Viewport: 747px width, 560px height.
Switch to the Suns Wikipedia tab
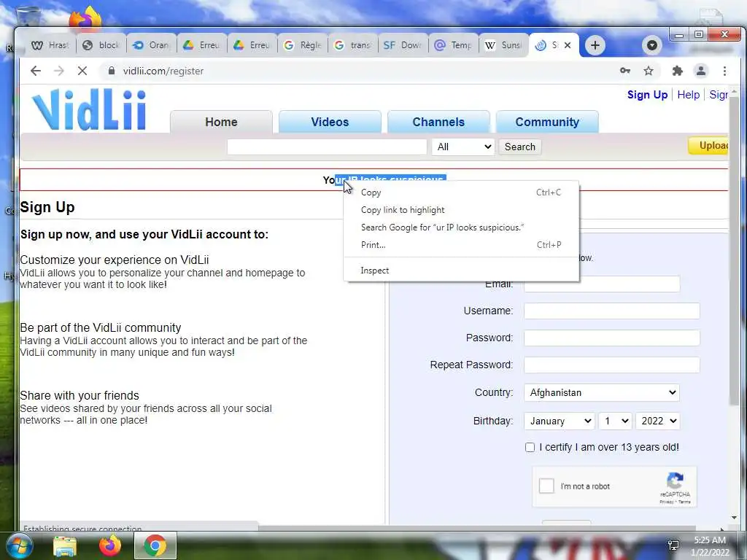(x=504, y=45)
